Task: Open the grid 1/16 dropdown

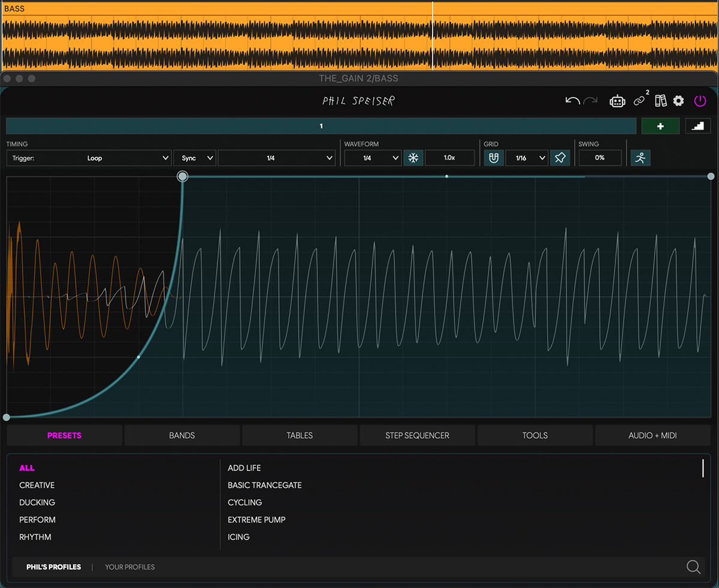Action: click(526, 158)
